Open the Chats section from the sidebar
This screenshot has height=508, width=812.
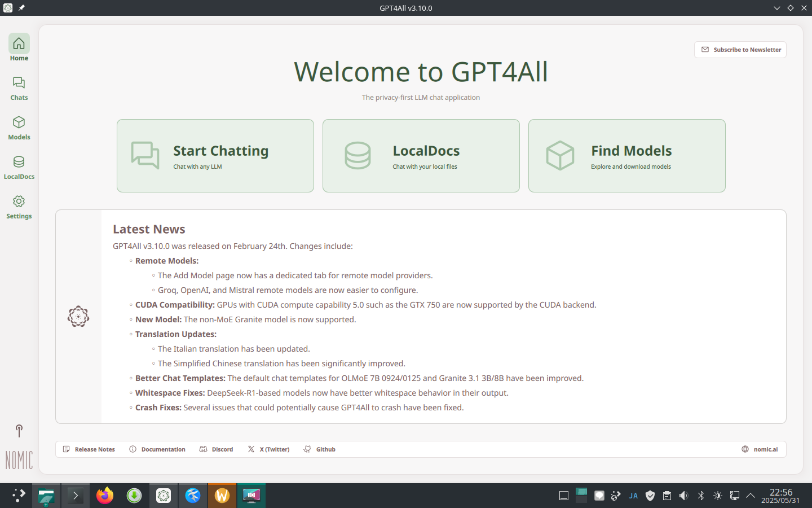point(19,87)
